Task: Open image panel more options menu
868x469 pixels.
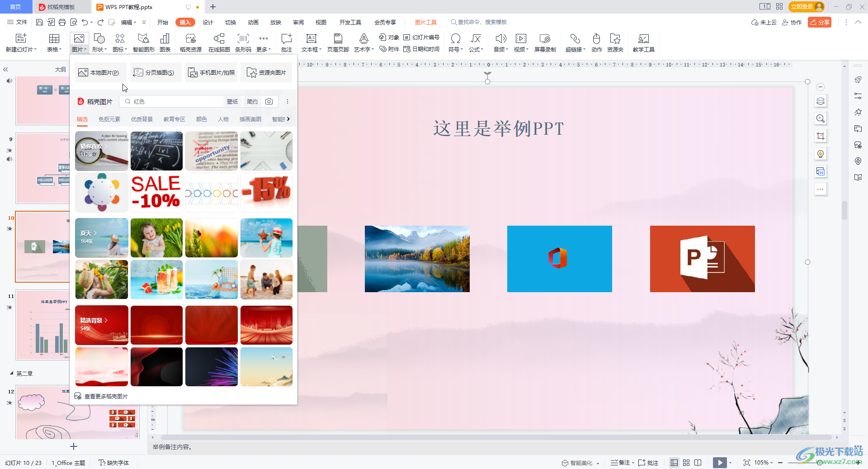Action: pos(288,101)
